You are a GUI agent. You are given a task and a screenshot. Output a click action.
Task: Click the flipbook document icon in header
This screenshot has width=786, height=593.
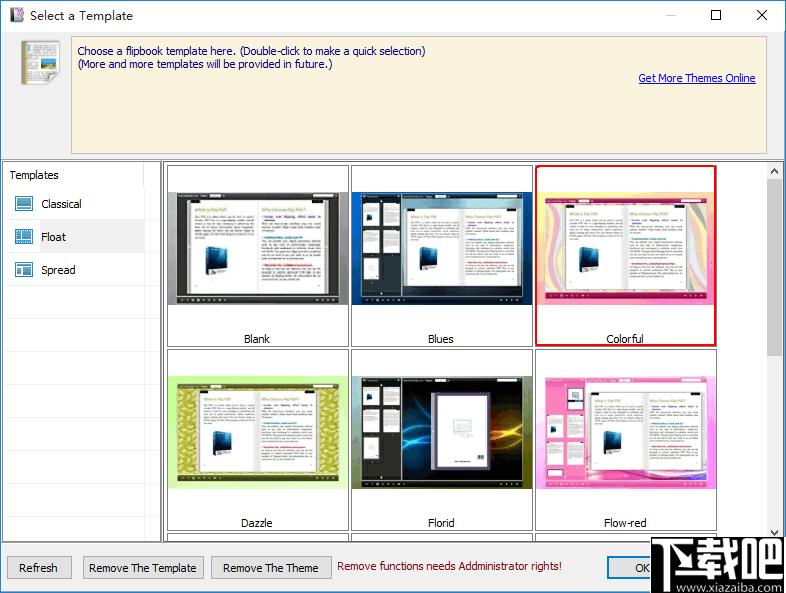[x=41, y=63]
